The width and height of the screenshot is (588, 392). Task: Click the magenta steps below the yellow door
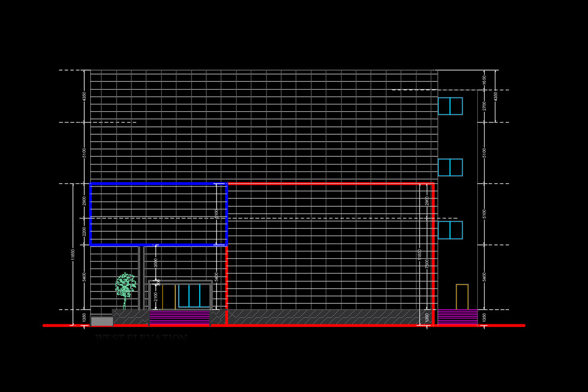pos(457,317)
